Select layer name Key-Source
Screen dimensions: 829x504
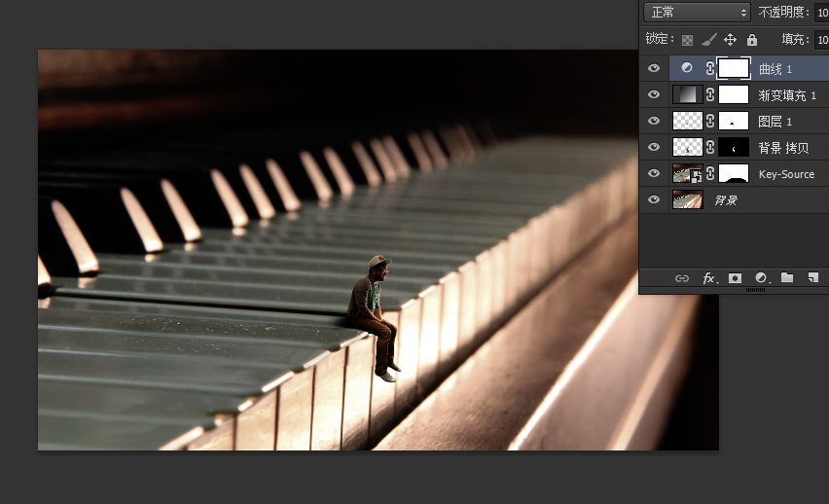[786, 174]
